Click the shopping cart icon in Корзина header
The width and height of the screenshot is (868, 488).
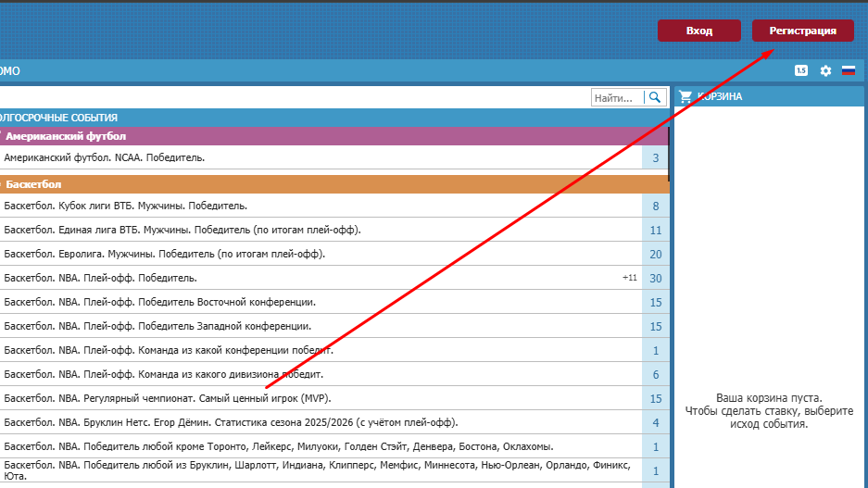click(x=686, y=96)
